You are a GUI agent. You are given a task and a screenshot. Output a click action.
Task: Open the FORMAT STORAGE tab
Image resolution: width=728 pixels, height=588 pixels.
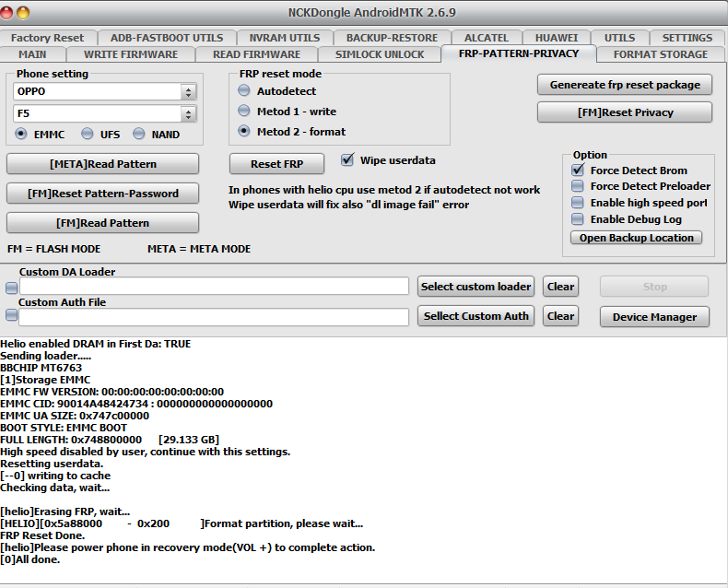pyautogui.click(x=660, y=54)
